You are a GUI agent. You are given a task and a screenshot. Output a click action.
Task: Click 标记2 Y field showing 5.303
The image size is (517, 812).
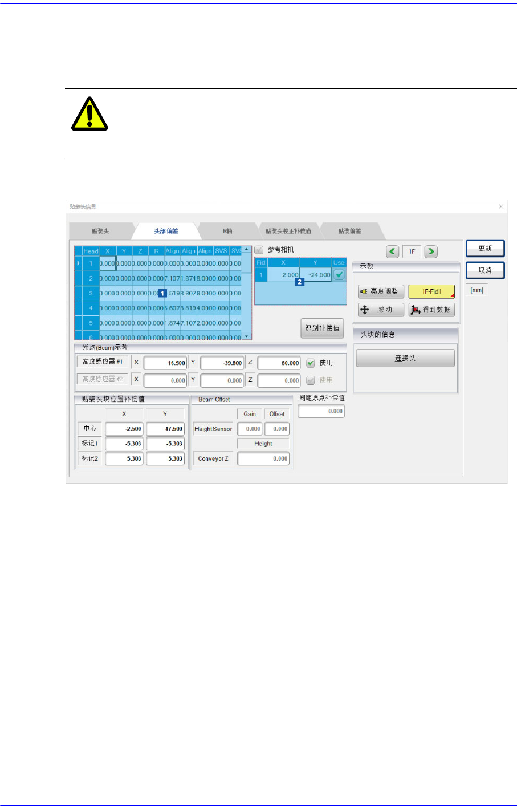(x=165, y=458)
